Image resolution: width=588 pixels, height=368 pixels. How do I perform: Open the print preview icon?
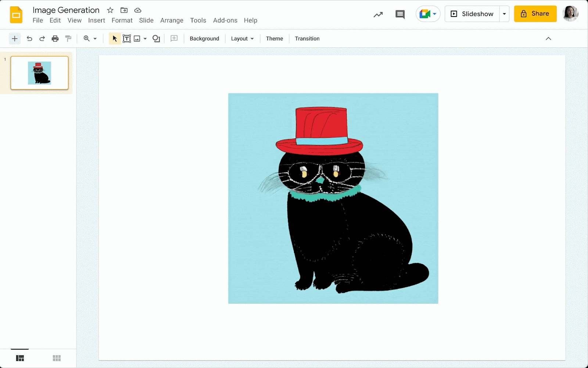[x=55, y=38]
